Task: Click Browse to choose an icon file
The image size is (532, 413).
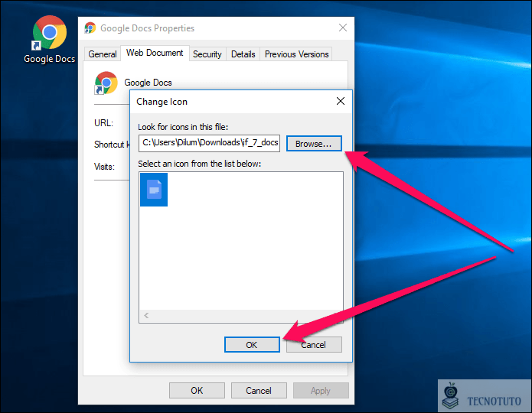Action: point(314,144)
